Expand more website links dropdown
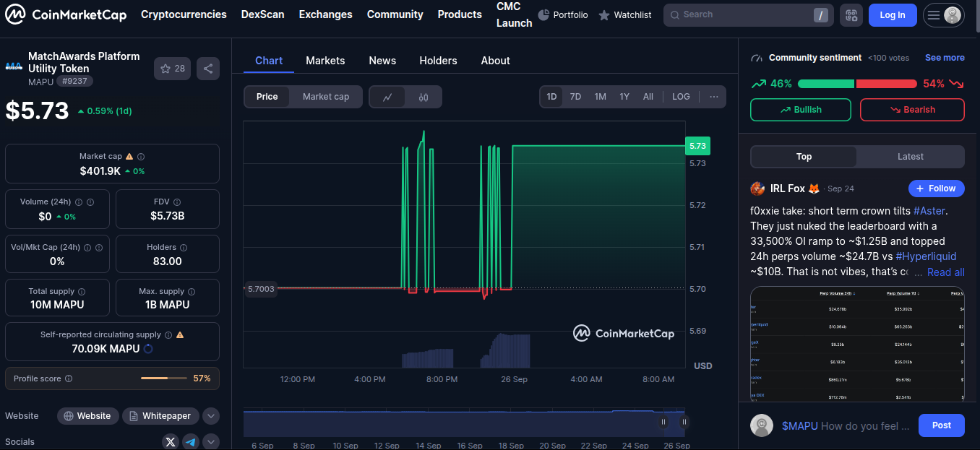The height and width of the screenshot is (450, 980). coord(211,416)
